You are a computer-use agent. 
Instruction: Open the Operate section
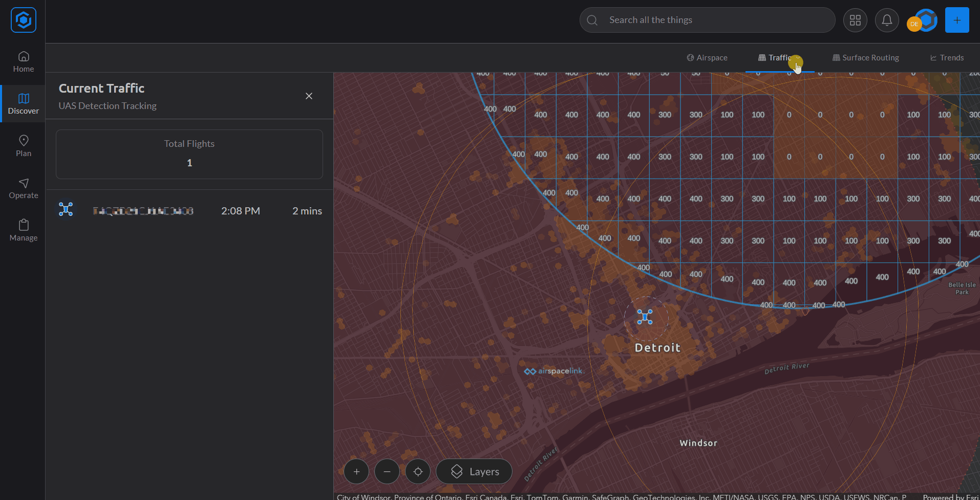(24, 189)
